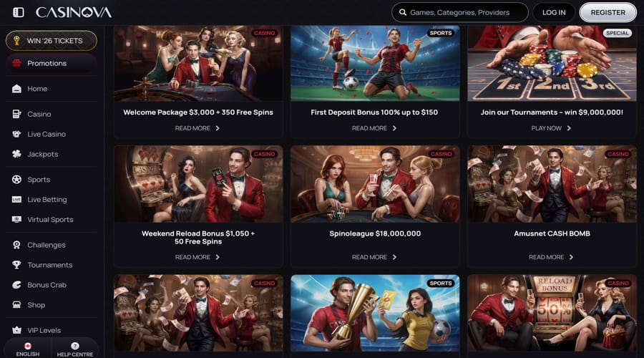Image resolution: width=644 pixels, height=358 pixels.
Task: Expand Welcome Package with Read More arrow
Action: (x=218, y=128)
